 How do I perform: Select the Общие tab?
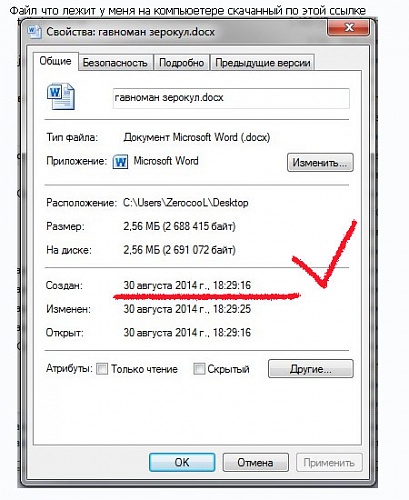(55, 61)
